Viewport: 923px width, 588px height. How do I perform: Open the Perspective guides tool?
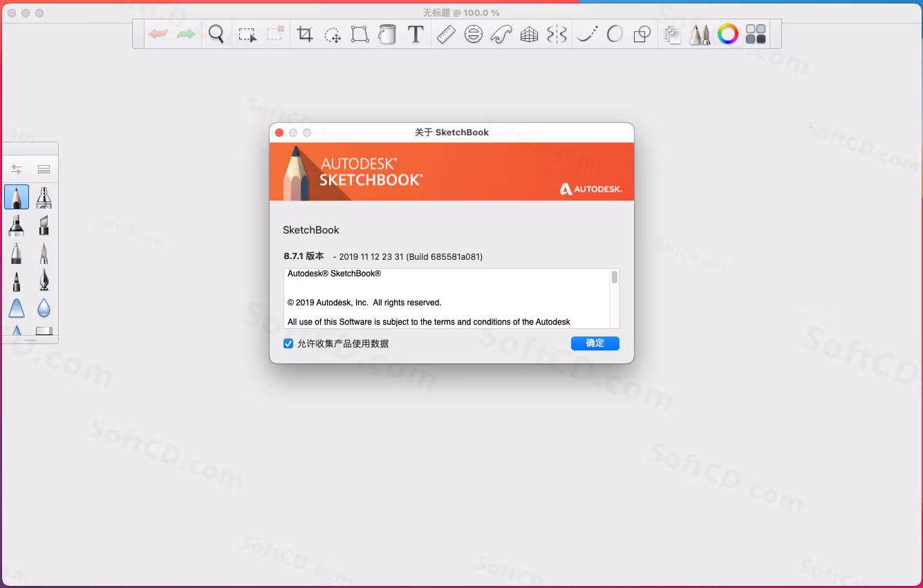pos(529,34)
